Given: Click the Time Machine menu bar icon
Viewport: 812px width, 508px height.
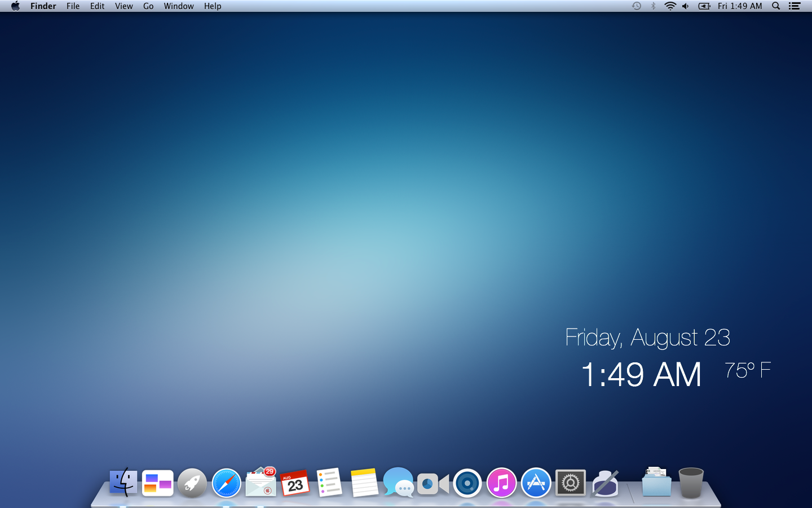Looking at the screenshot, I should [x=637, y=6].
